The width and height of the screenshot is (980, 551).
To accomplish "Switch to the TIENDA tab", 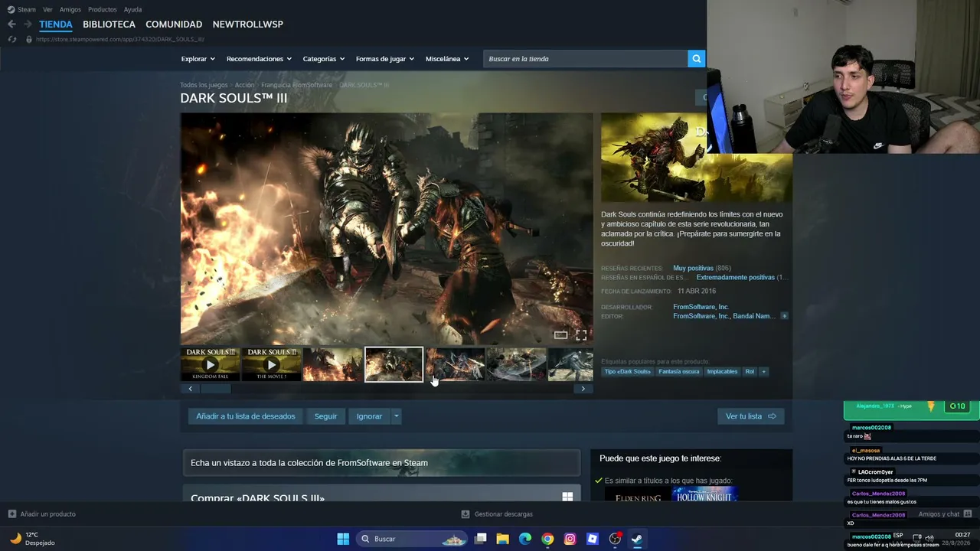I will (56, 24).
